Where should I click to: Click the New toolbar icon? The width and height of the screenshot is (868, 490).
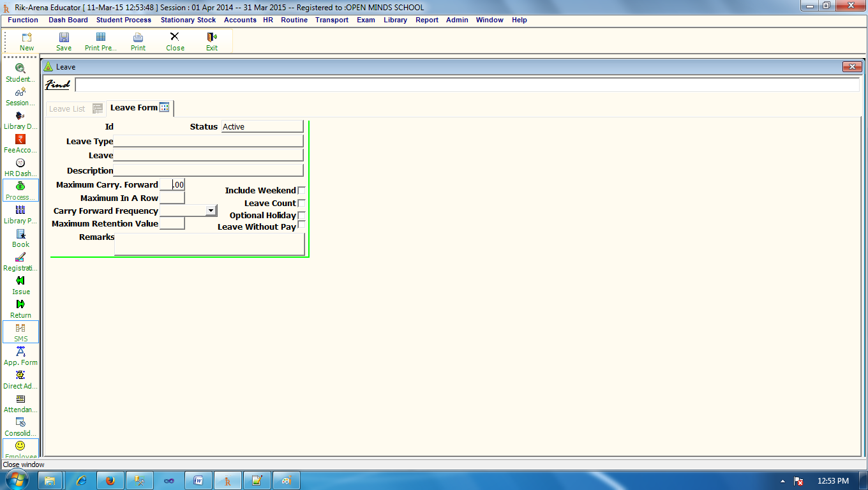click(x=27, y=38)
